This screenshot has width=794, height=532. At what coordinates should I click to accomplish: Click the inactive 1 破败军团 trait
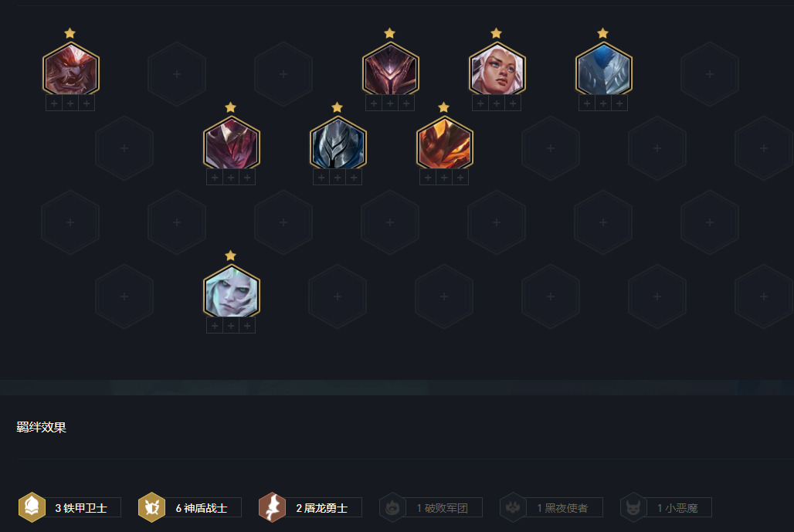431,507
